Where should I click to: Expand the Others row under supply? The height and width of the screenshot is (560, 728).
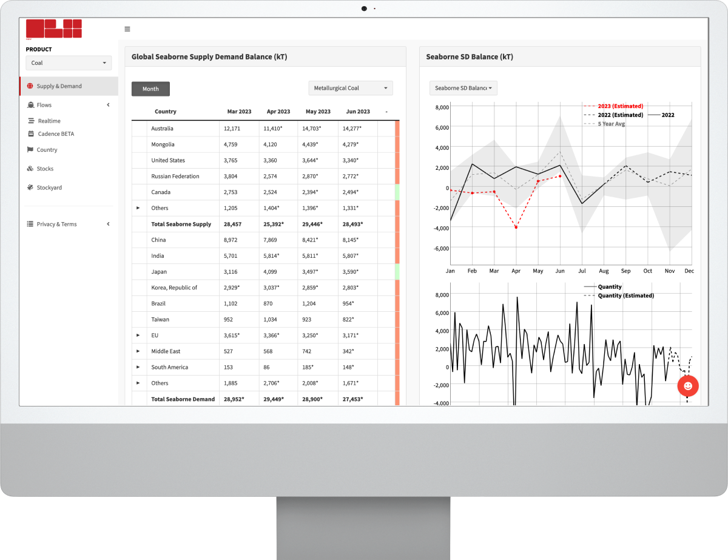point(138,208)
